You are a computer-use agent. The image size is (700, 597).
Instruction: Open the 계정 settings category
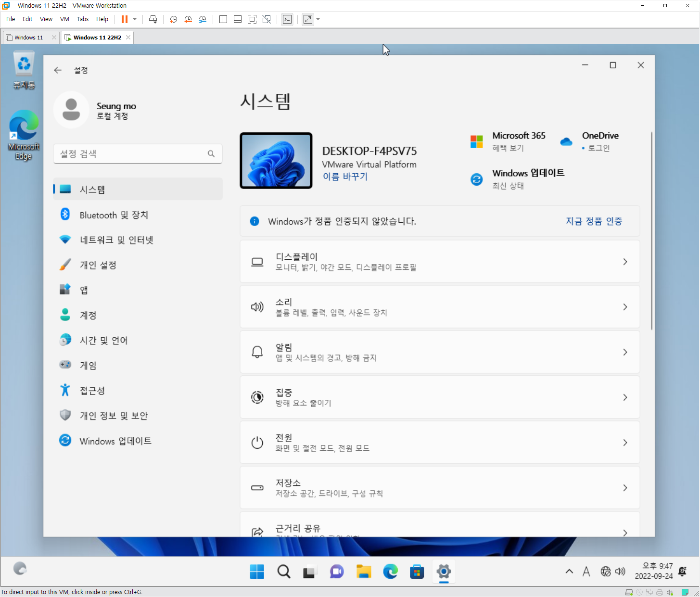138,315
